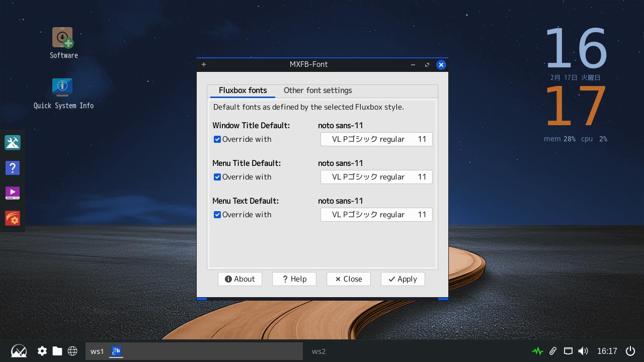Screen dimensions: 644x362
Task: Launch the tools icon in left dock
Action: (13, 143)
